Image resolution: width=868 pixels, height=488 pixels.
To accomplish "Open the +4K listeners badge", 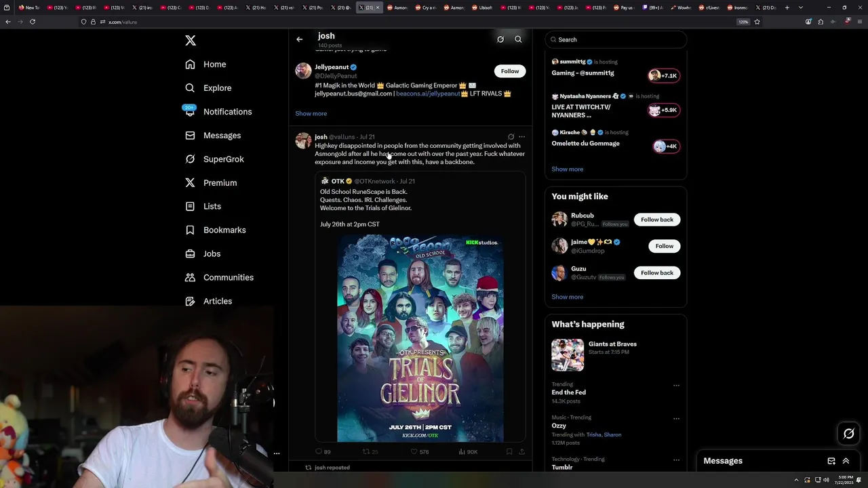I will [x=666, y=146].
